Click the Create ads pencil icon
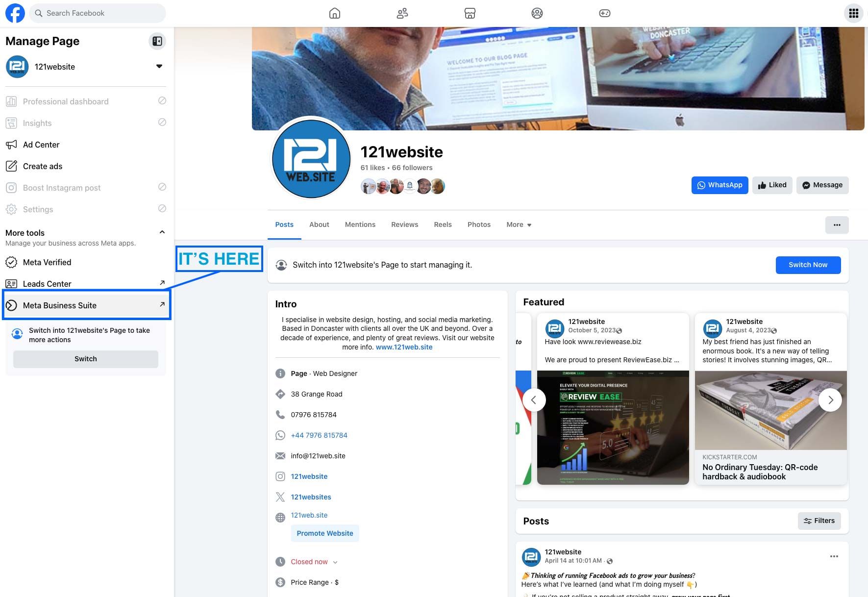The image size is (868, 597). point(11,166)
